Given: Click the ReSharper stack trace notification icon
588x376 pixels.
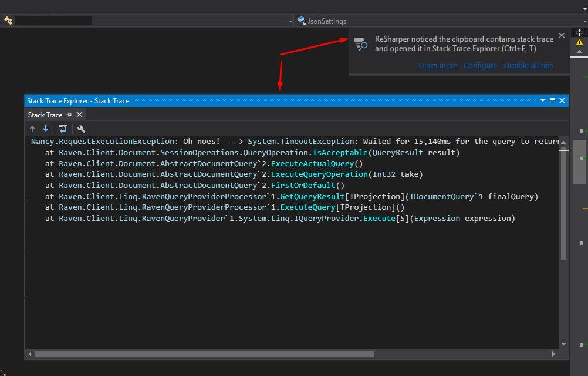Looking at the screenshot, I should (x=361, y=44).
